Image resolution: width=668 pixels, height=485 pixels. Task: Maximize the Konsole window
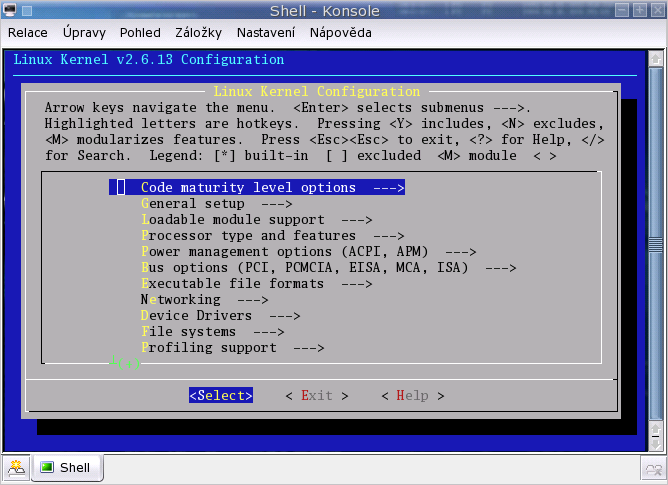pos(640,10)
